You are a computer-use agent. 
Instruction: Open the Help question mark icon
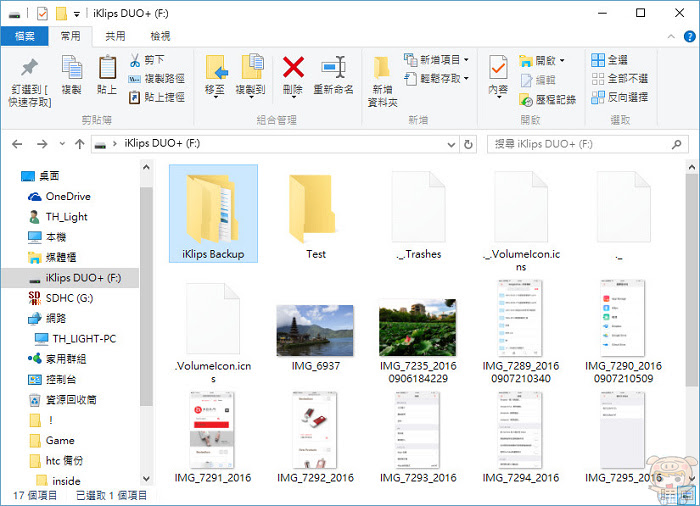pyautogui.click(x=689, y=37)
